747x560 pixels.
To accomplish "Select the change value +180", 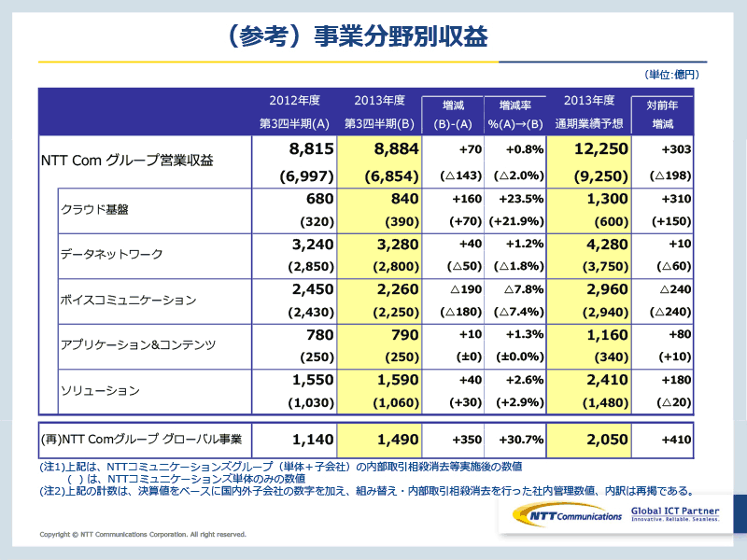I will tap(676, 380).
